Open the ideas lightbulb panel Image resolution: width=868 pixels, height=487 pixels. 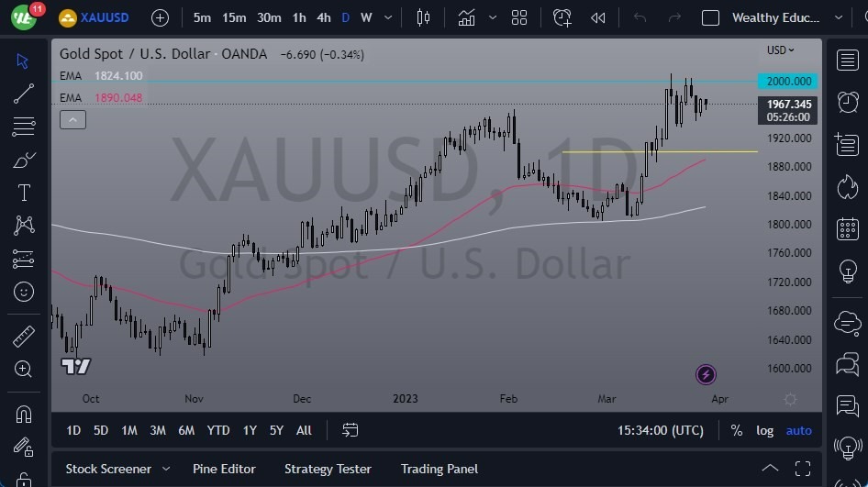pyautogui.click(x=848, y=271)
